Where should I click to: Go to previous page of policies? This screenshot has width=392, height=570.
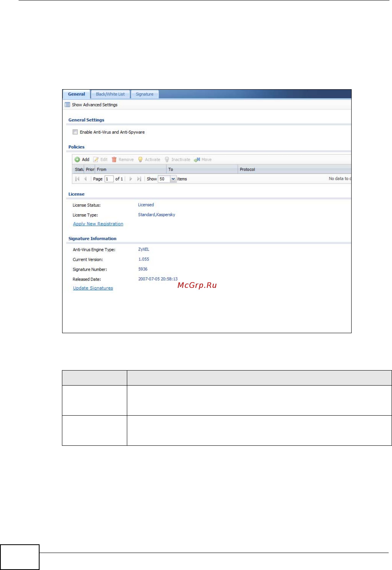85,179
